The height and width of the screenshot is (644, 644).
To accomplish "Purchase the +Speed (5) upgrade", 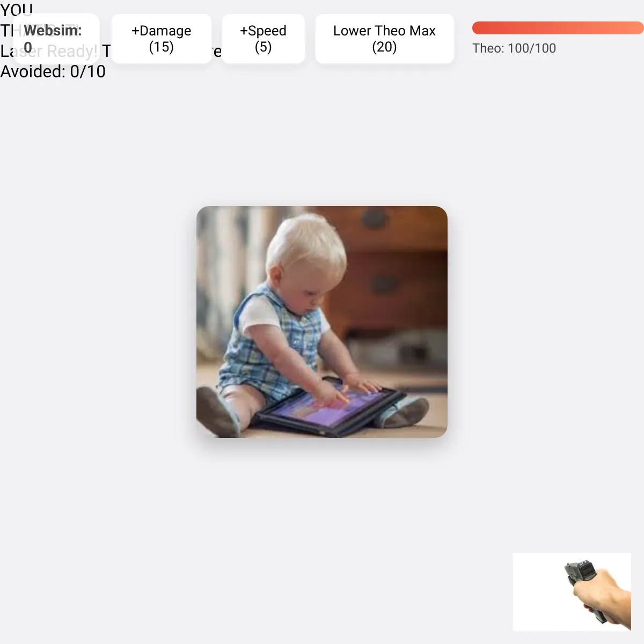I will click(x=263, y=39).
